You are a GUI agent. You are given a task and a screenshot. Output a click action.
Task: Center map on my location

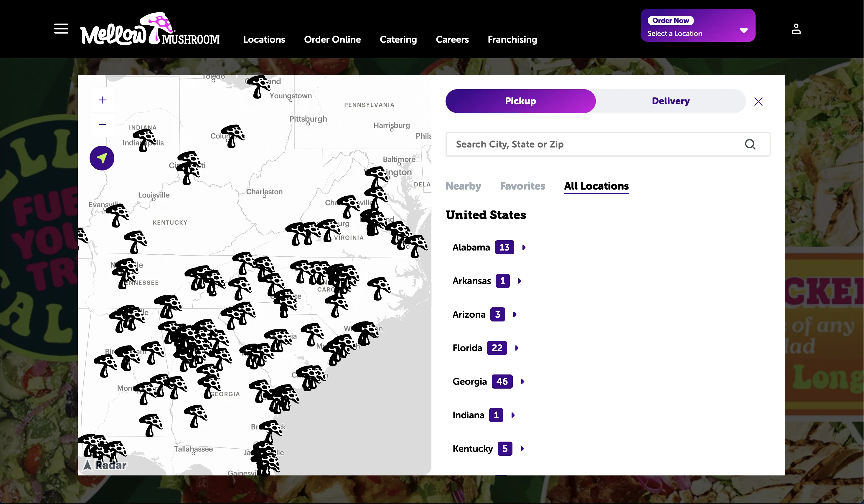pos(102,158)
